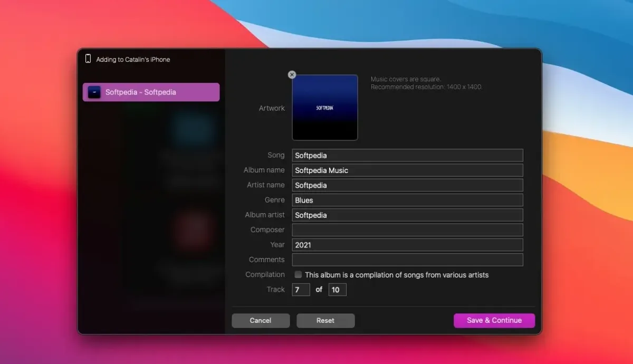Click the Artist name field
633x364 pixels.
pos(407,185)
